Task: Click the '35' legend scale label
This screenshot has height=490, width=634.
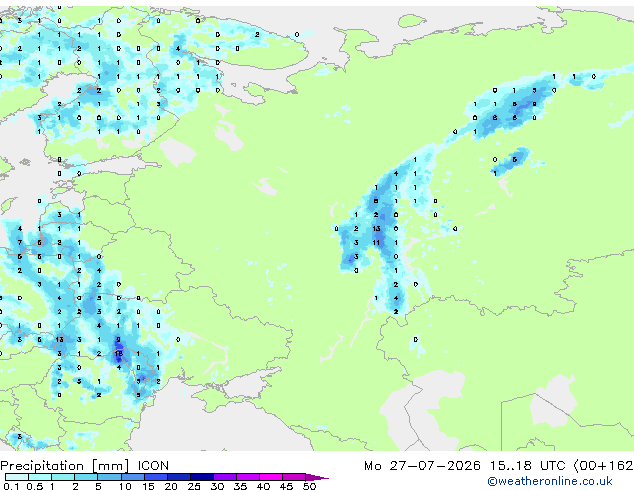Action: pyautogui.click(x=240, y=486)
